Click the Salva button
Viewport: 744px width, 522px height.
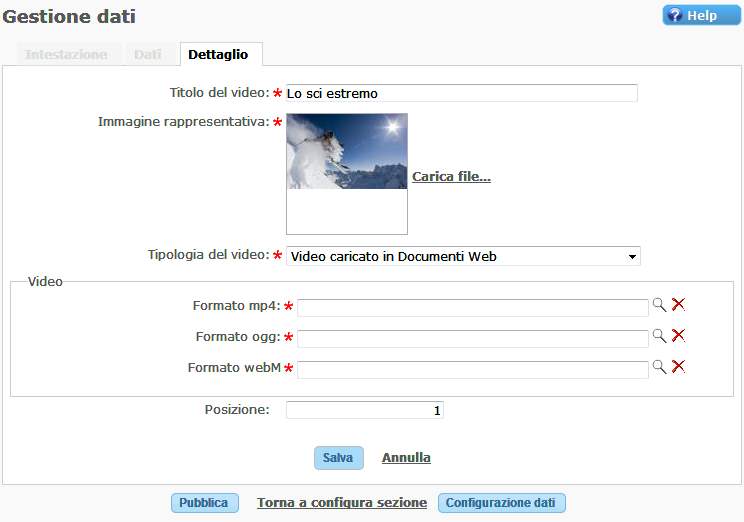click(x=338, y=458)
